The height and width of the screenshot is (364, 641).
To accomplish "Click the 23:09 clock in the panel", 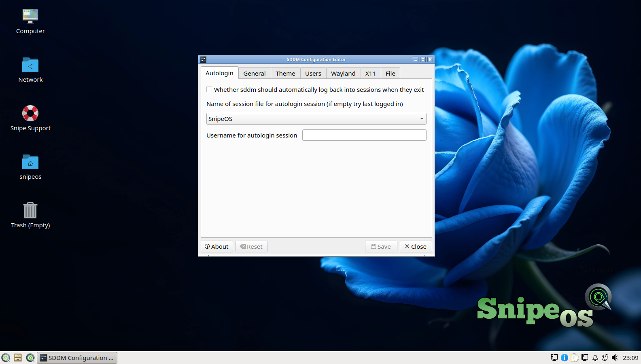I will click(x=630, y=358).
